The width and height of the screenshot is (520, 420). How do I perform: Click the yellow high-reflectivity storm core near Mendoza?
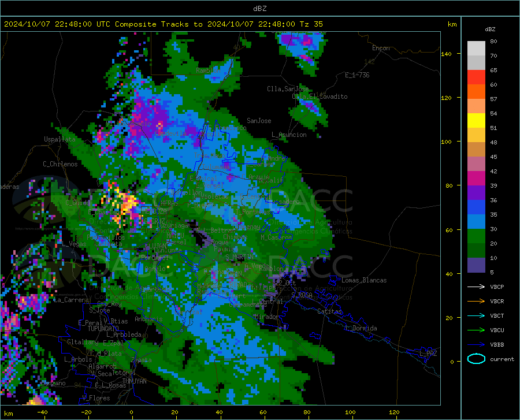[127, 203]
